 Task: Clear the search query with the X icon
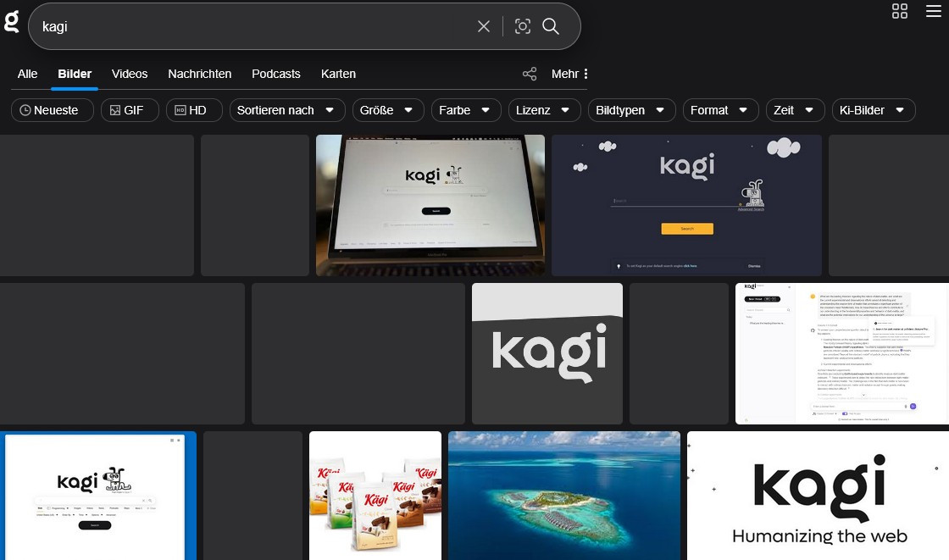click(484, 26)
